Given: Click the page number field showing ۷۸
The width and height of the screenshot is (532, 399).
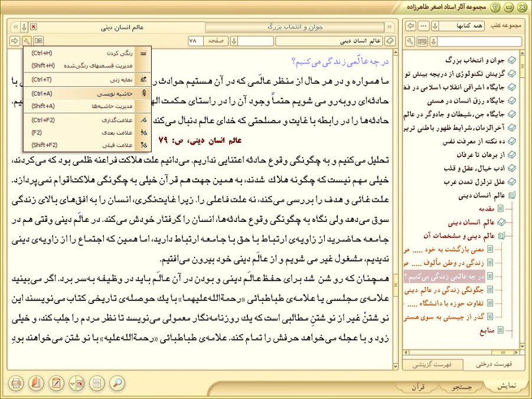Looking at the screenshot, I should pos(195,41).
